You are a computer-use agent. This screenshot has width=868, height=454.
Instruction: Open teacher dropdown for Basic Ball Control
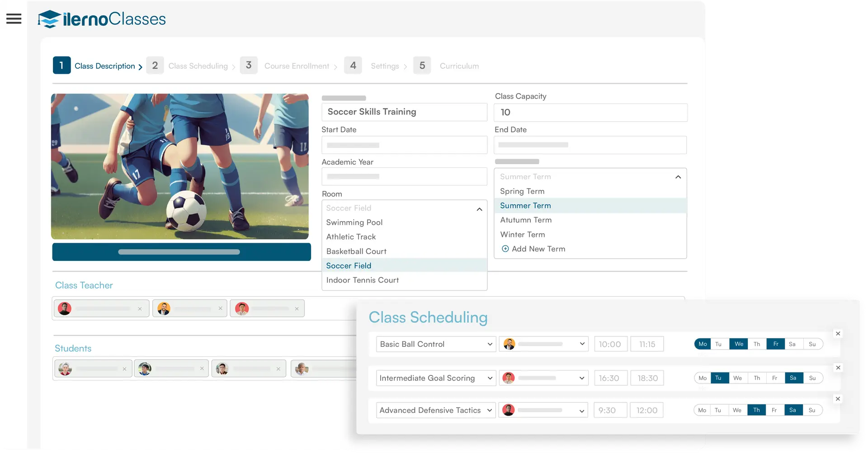544,344
